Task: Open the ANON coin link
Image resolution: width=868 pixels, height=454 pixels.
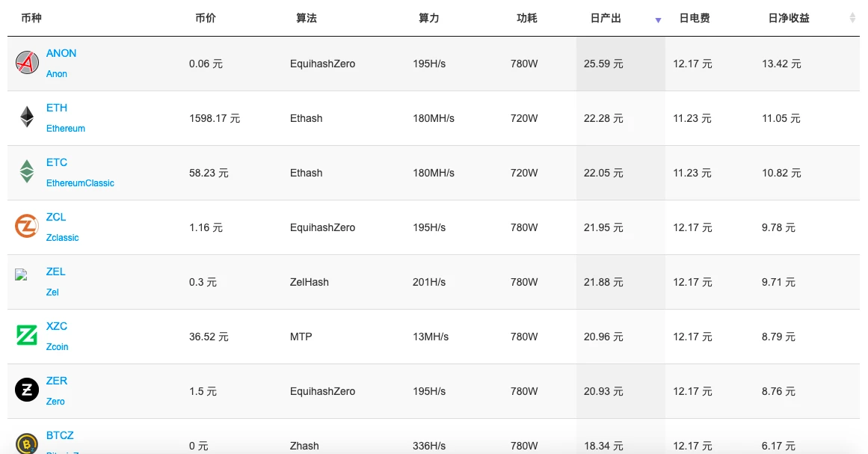Action: pos(61,53)
